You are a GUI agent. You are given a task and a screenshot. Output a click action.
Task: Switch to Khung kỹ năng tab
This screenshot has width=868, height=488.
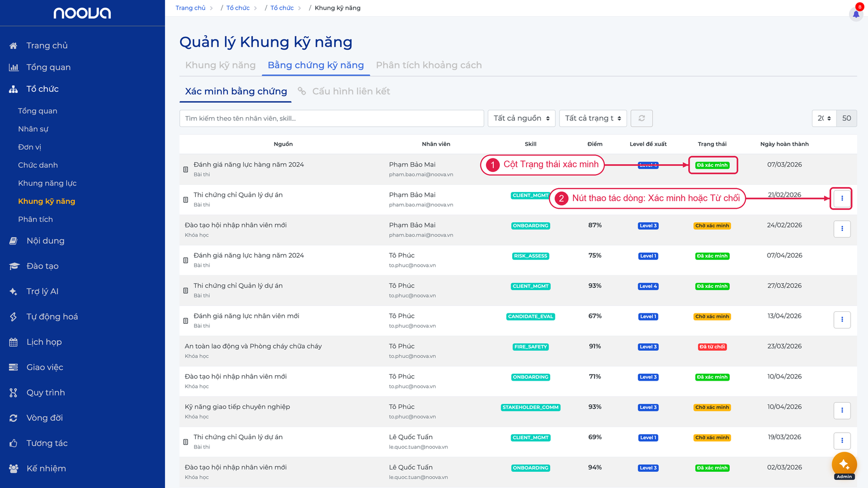220,65
